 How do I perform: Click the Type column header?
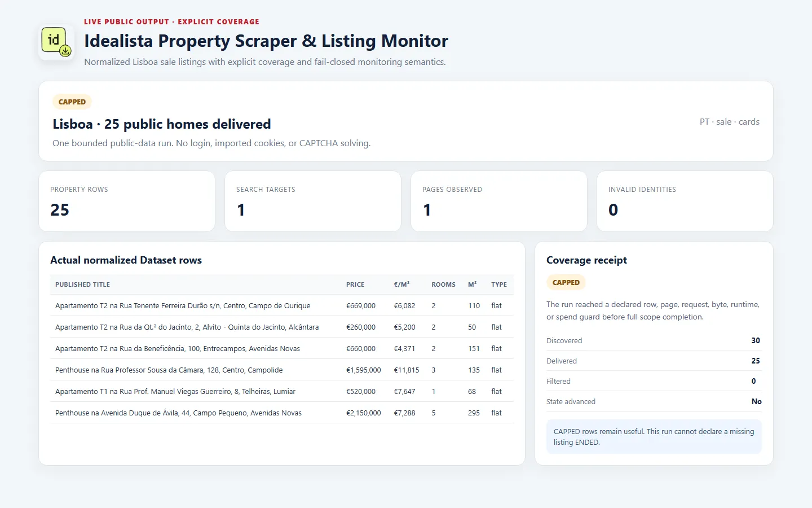(499, 285)
